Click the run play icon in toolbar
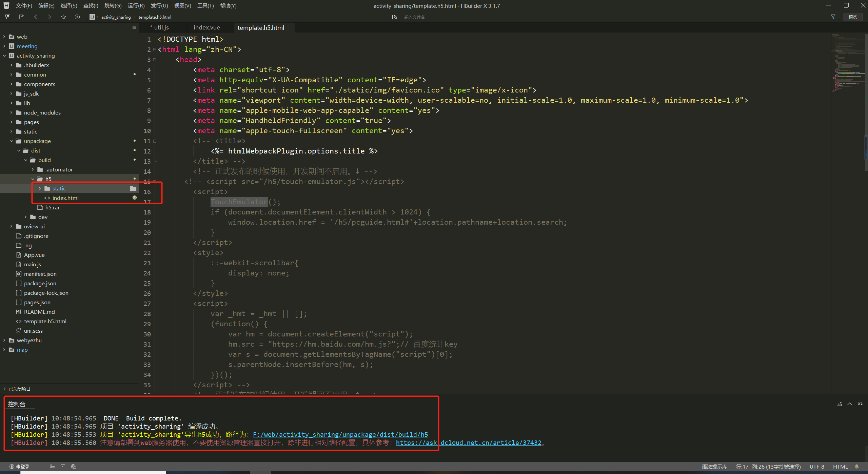The image size is (868, 474). tap(77, 17)
